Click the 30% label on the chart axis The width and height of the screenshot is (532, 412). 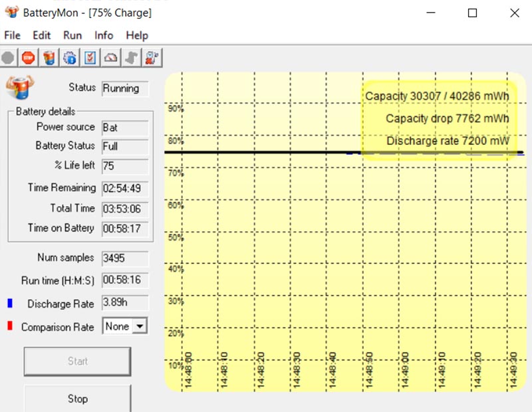pos(176,301)
